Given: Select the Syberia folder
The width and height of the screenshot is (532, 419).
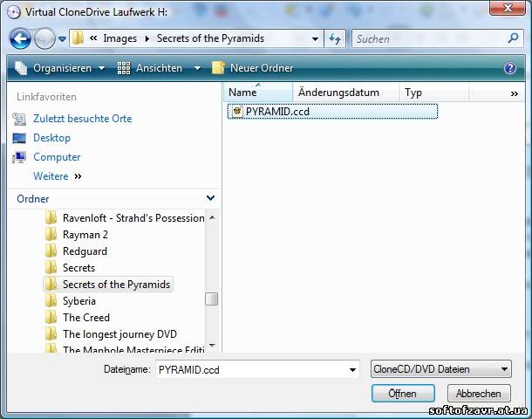Looking at the screenshot, I should coord(79,301).
